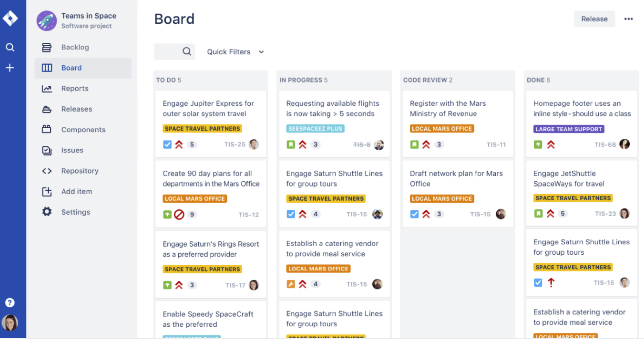Click the struck-through TIS-8 issue key

[362, 145]
